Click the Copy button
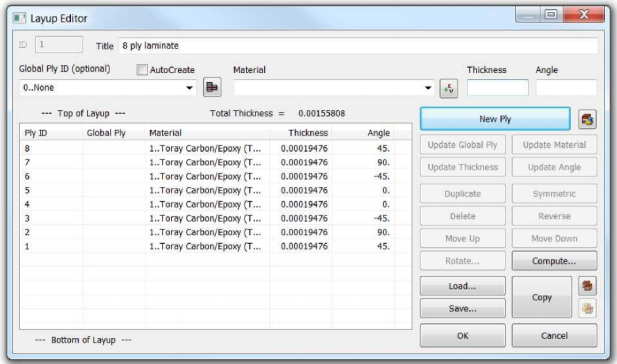The height and width of the screenshot is (364, 617). pyautogui.click(x=542, y=297)
